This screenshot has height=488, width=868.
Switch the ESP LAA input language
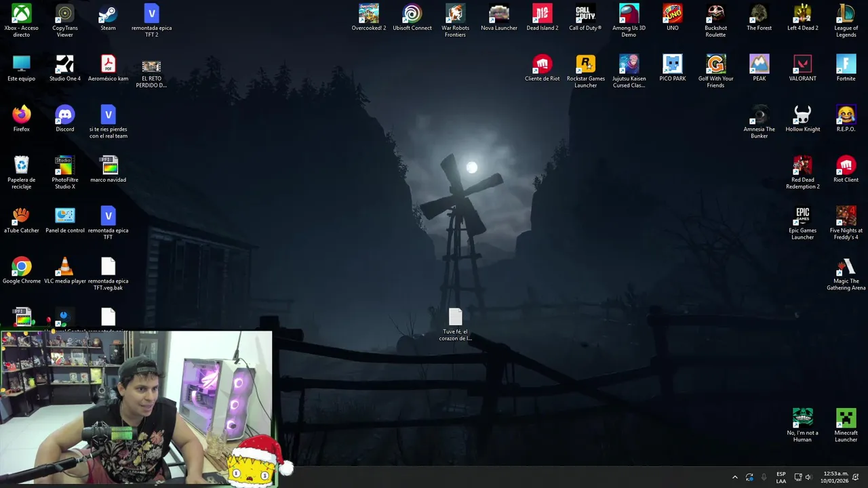click(x=781, y=477)
